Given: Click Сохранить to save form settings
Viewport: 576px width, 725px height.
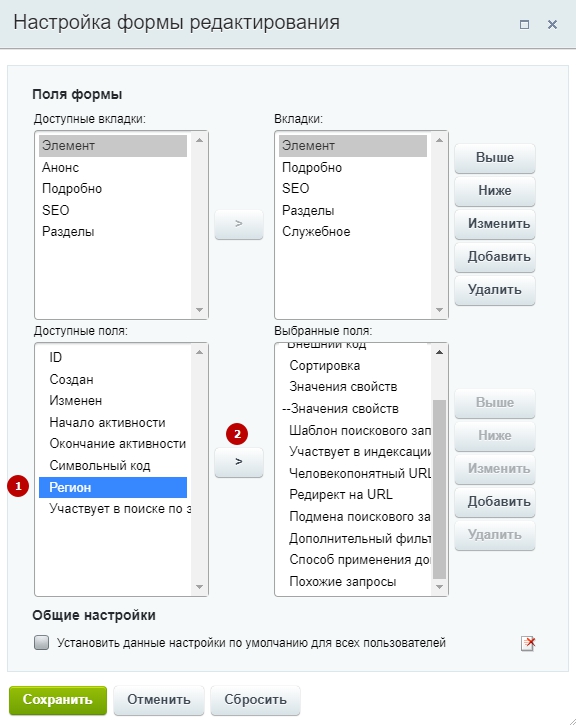Looking at the screenshot, I should [58, 700].
